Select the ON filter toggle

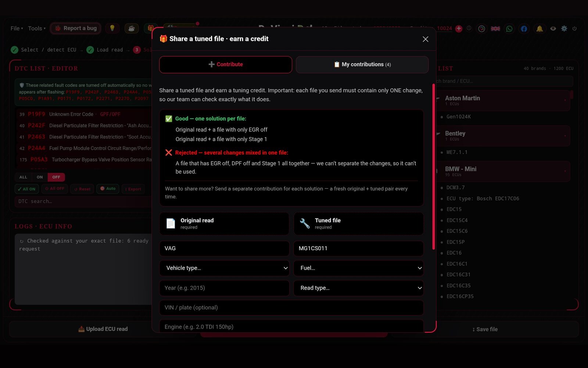40,177
